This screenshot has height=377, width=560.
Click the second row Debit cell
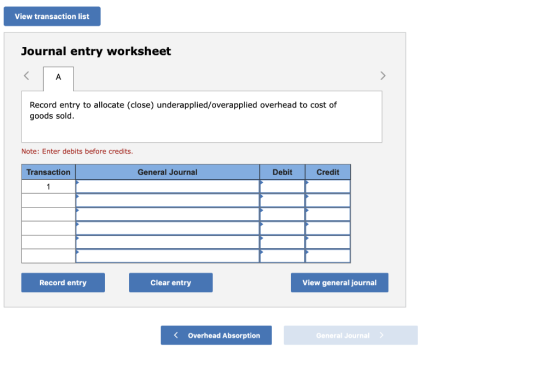(x=282, y=200)
